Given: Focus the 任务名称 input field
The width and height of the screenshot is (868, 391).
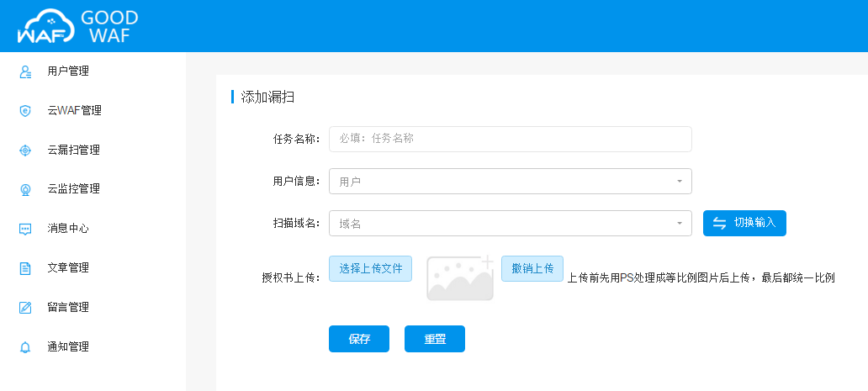Looking at the screenshot, I should 511,139.
